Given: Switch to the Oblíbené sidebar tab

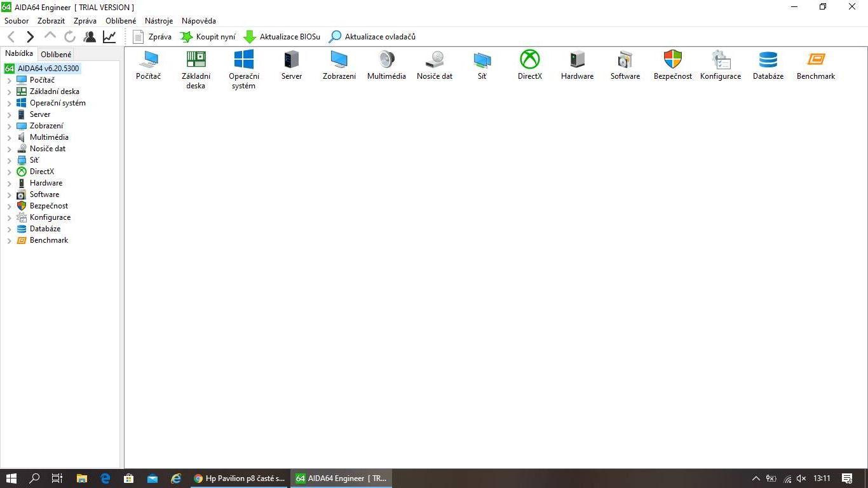Looking at the screenshot, I should (56, 55).
